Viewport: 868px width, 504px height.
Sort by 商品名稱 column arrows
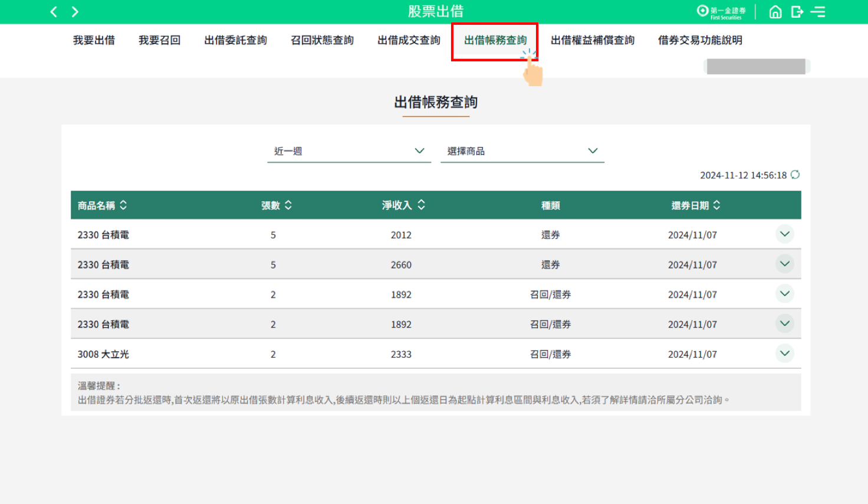123,205
